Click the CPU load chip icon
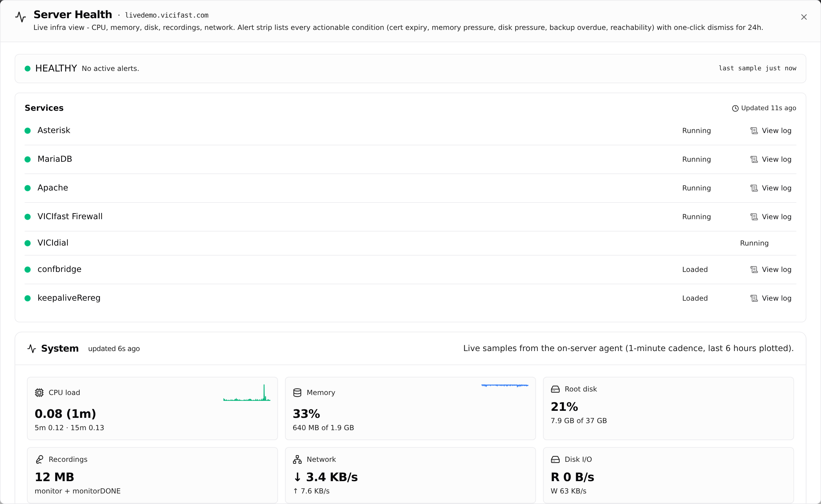The height and width of the screenshot is (504, 821). point(39,393)
